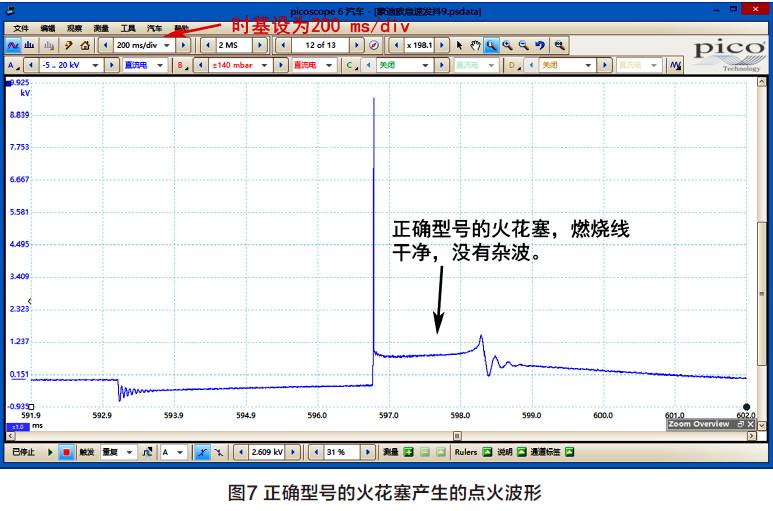Open trigger mode 重复 dropdown
The height and width of the screenshot is (511, 773).
pos(129,452)
